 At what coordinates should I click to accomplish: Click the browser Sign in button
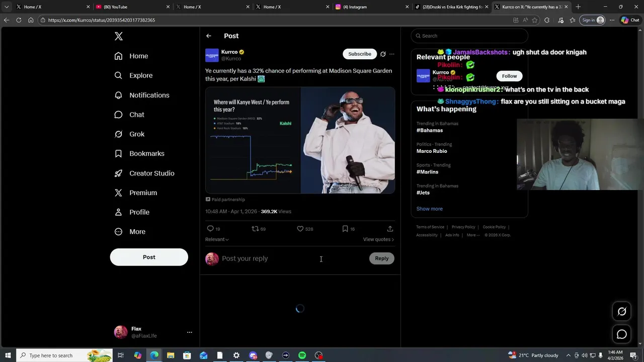pos(592,20)
